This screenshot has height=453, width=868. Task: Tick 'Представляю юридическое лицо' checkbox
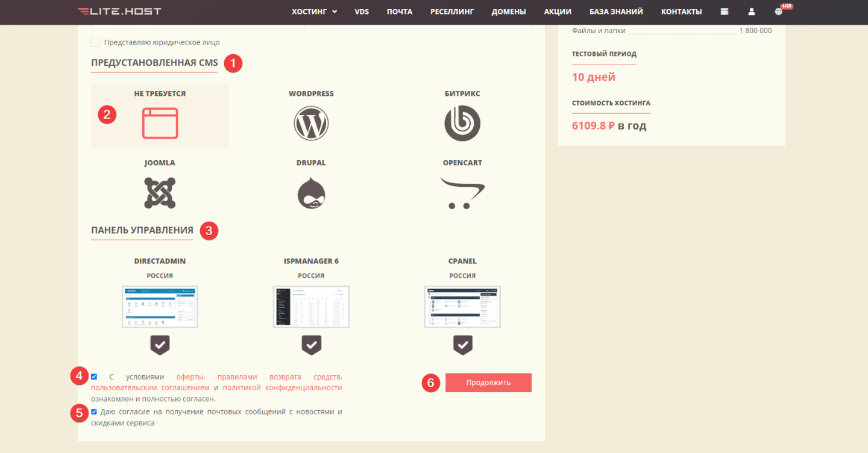click(x=95, y=42)
